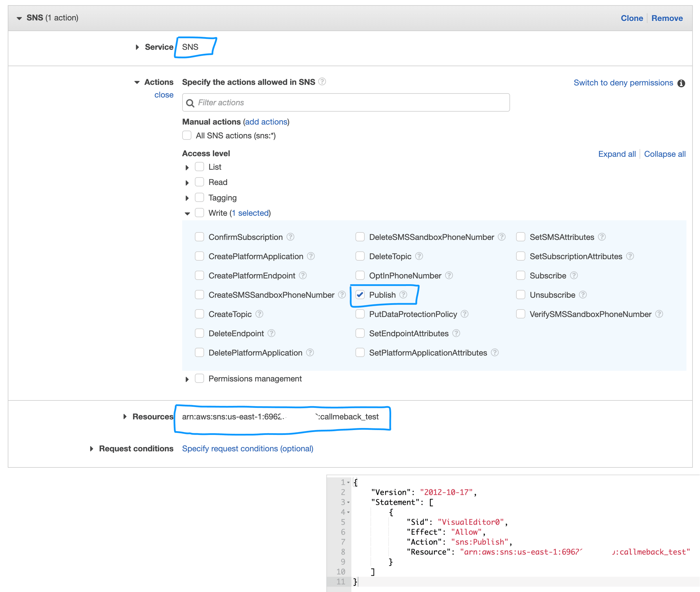
Task: Check the List access level box
Action: [199, 167]
